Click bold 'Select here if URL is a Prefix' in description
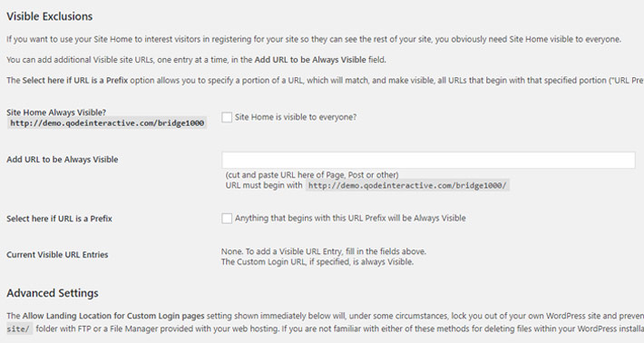Screen dimensions: 644x343 pyautogui.click(x=75, y=80)
